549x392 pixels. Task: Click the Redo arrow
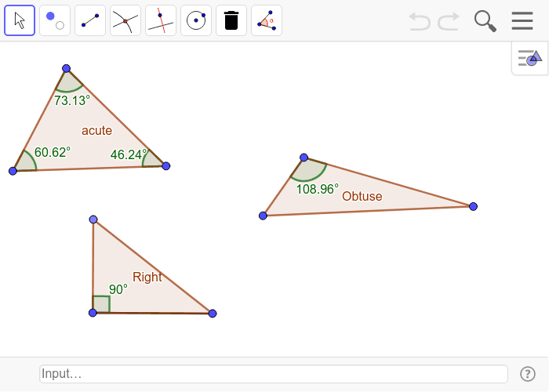[x=449, y=21]
